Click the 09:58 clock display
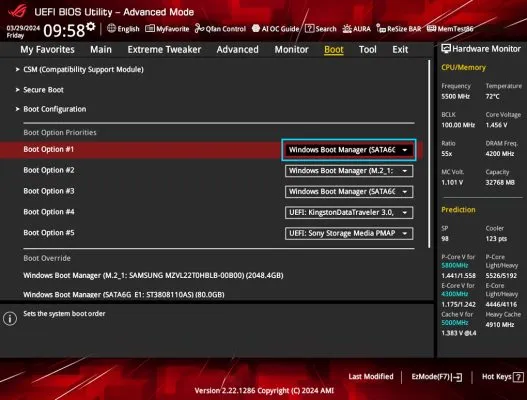The width and height of the screenshot is (527, 400). tap(64, 31)
